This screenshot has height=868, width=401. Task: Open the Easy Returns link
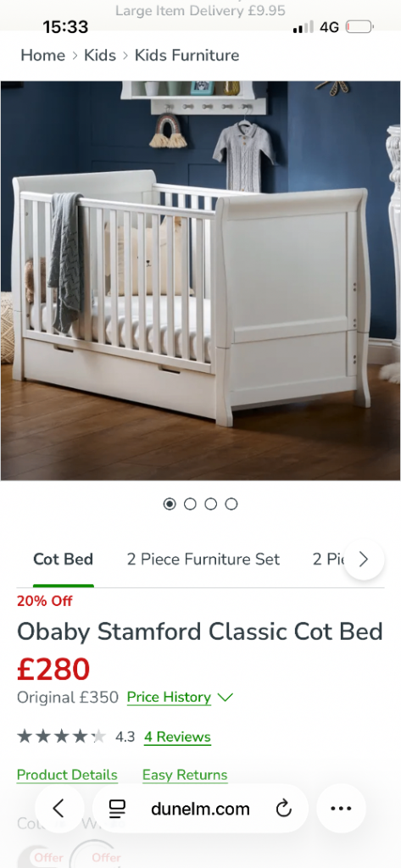[185, 775]
